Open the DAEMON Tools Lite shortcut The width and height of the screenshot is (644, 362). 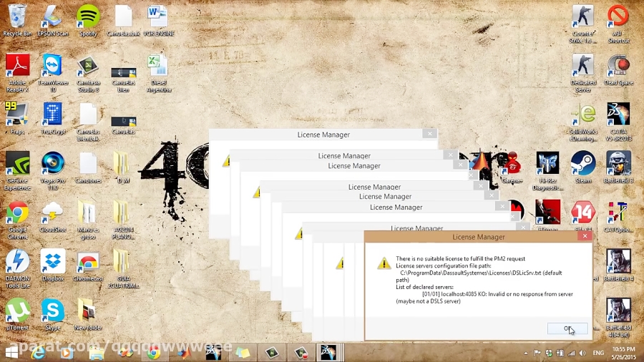(x=17, y=262)
